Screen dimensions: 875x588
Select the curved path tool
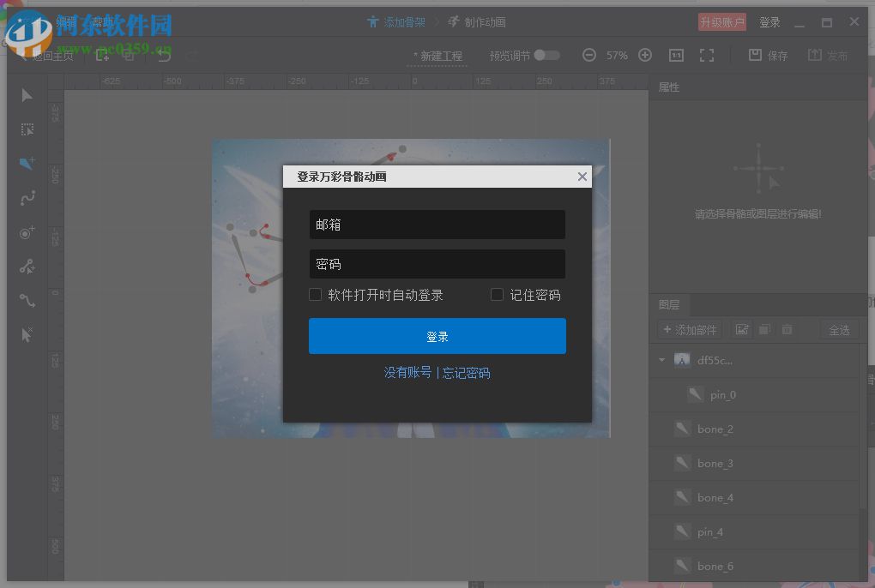click(27, 301)
